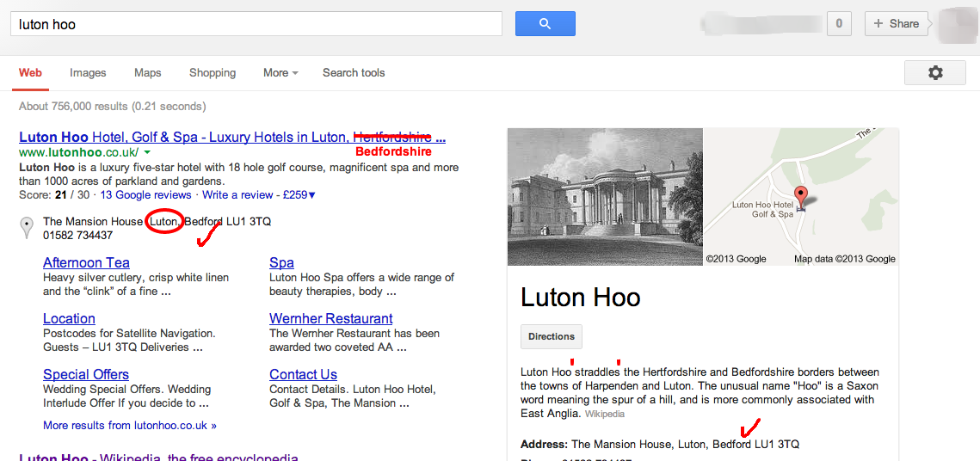The image size is (980, 461).
Task: Click More results from lutonhoo.co.uk
Action: click(x=129, y=425)
